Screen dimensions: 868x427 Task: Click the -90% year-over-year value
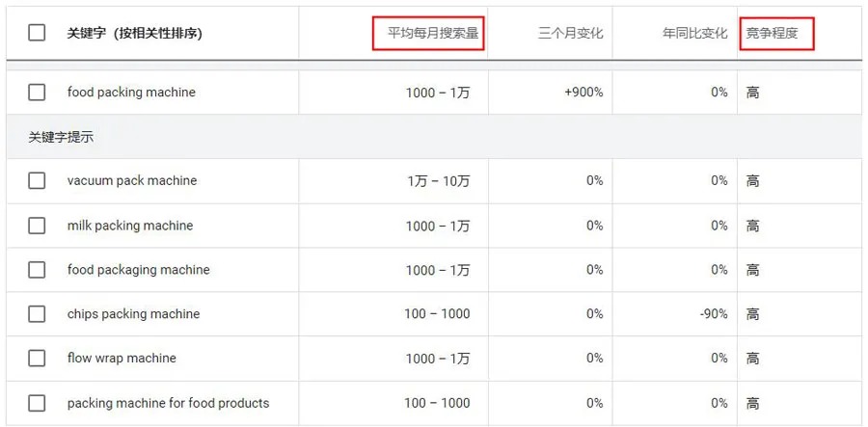click(x=714, y=314)
